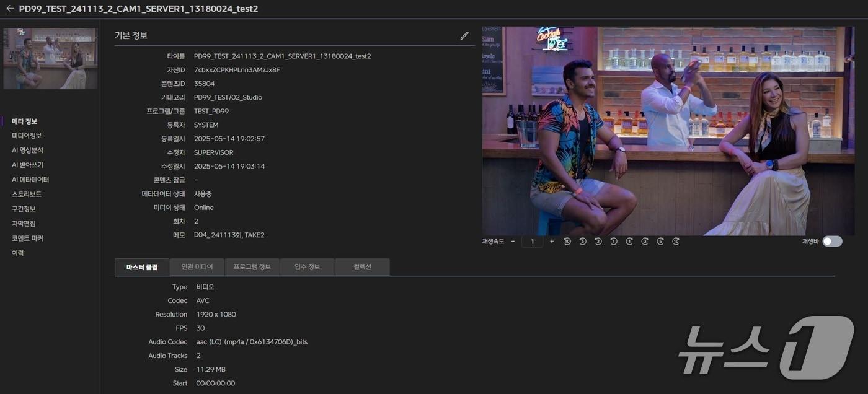868x394 pixels.
Task: Select 스토리보드 in the left menu
Action: (x=27, y=195)
